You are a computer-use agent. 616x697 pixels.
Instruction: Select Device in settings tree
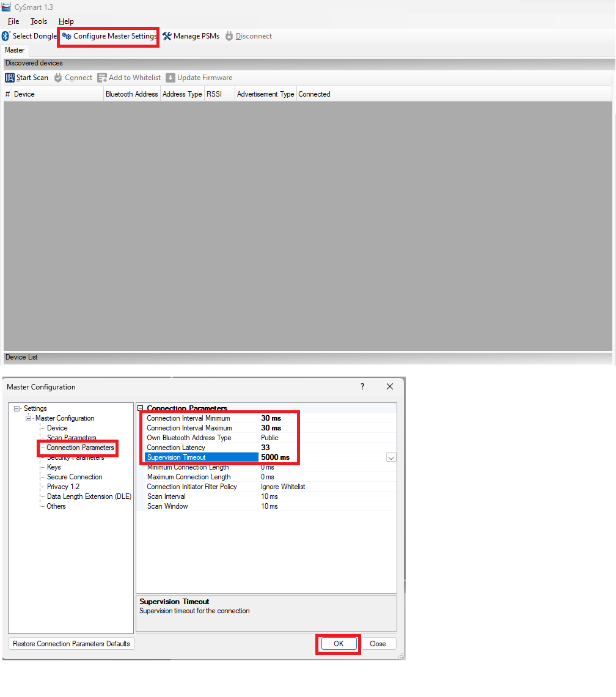57,428
